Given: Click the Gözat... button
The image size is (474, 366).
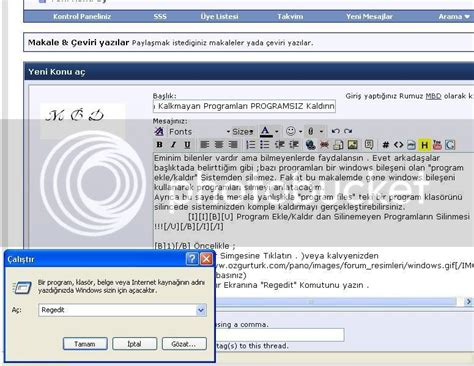Looking at the screenshot, I should pyautogui.click(x=184, y=344).
